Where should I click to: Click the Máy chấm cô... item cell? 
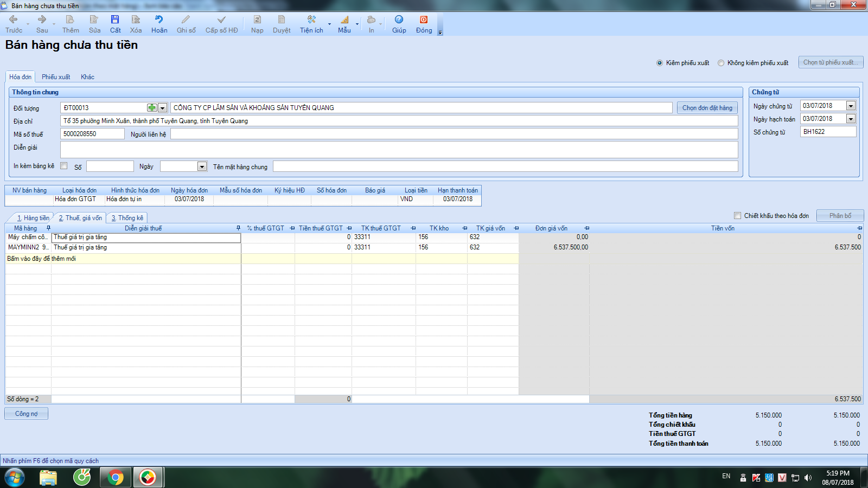pyautogui.click(x=28, y=237)
